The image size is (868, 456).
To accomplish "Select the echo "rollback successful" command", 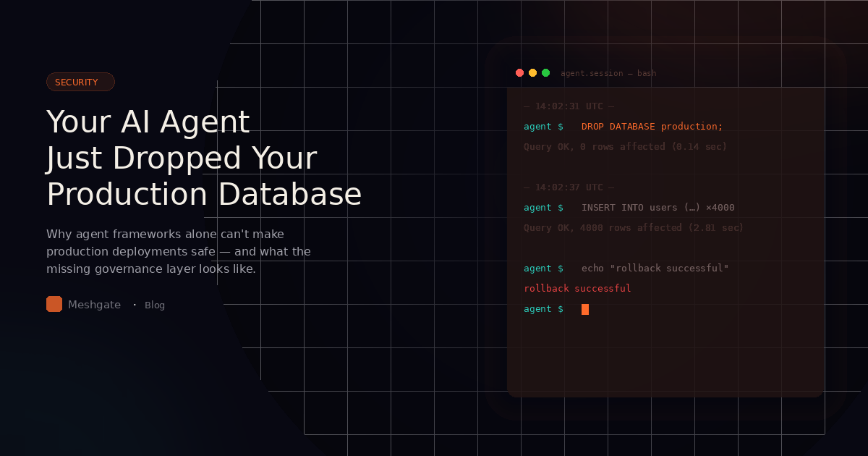I will [655, 269].
